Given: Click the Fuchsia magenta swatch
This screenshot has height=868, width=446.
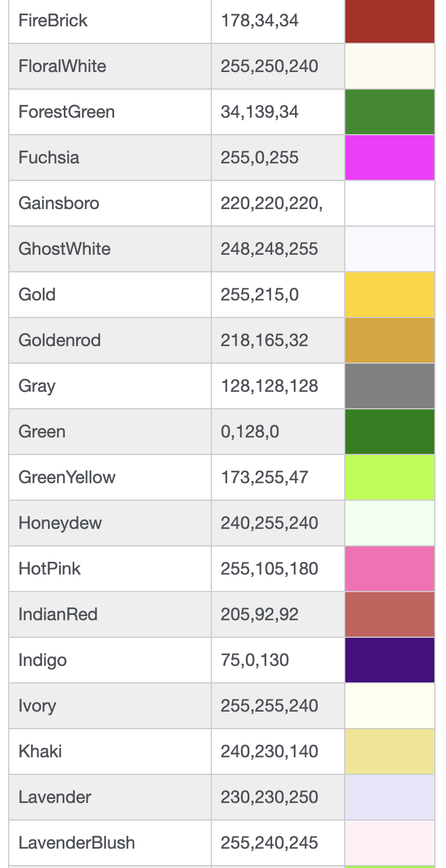Looking at the screenshot, I should 389,158.
